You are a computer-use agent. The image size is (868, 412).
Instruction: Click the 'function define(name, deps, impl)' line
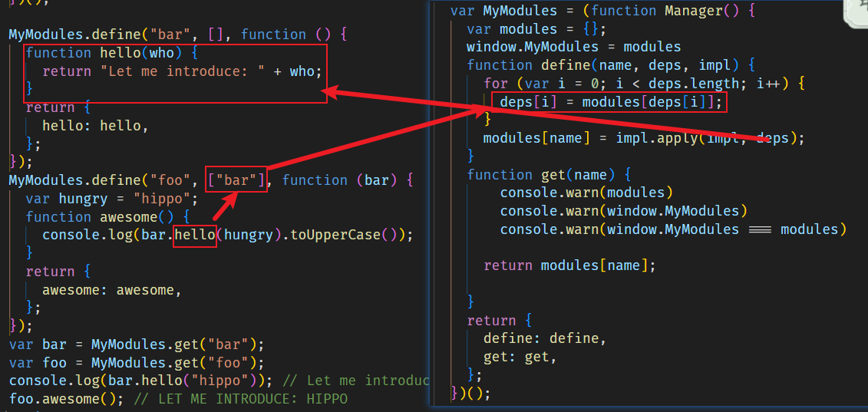tap(610, 65)
